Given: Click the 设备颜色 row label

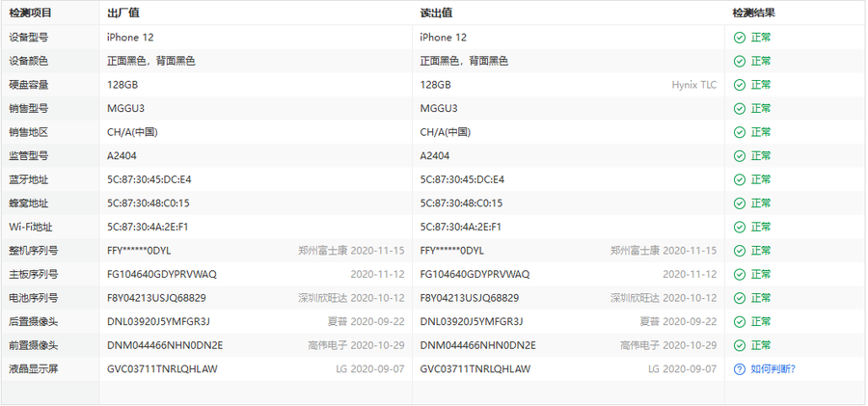Looking at the screenshot, I should pos(29,62).
